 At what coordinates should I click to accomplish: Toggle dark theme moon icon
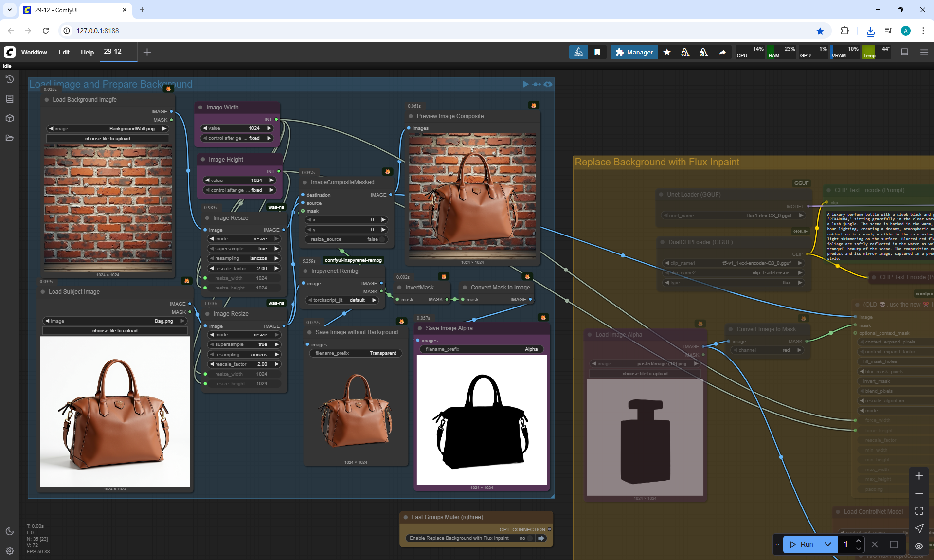pyautogui.click(x=9, y=531)
